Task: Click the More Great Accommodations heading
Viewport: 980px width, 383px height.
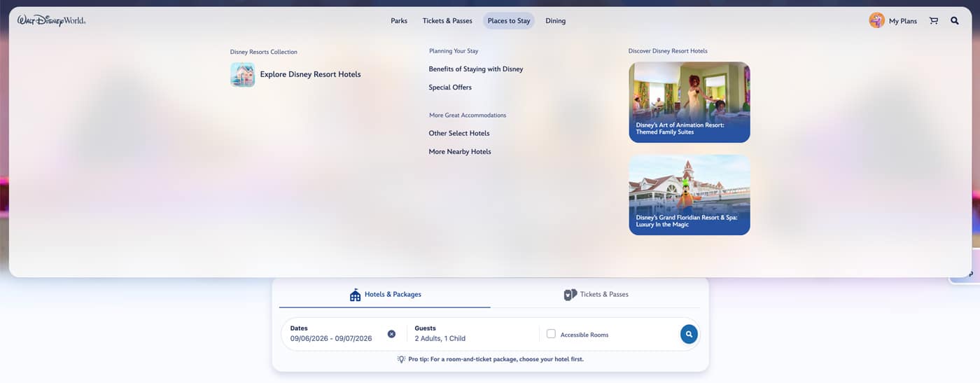Action: [468, 115]
